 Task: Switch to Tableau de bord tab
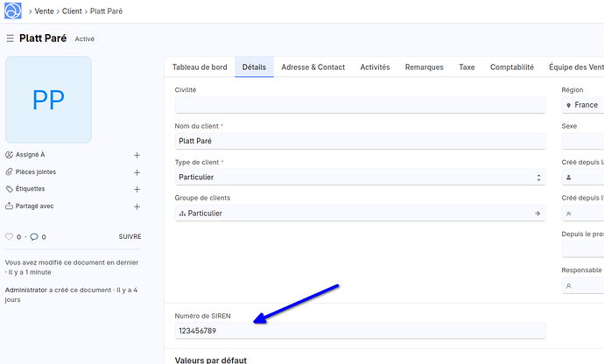pos(200,67)
